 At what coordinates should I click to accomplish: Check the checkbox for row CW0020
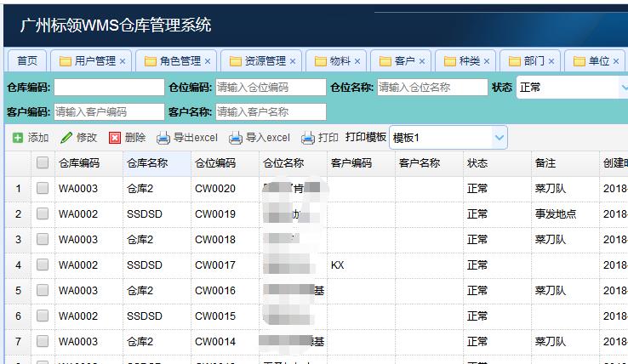(x=43, y=189)
